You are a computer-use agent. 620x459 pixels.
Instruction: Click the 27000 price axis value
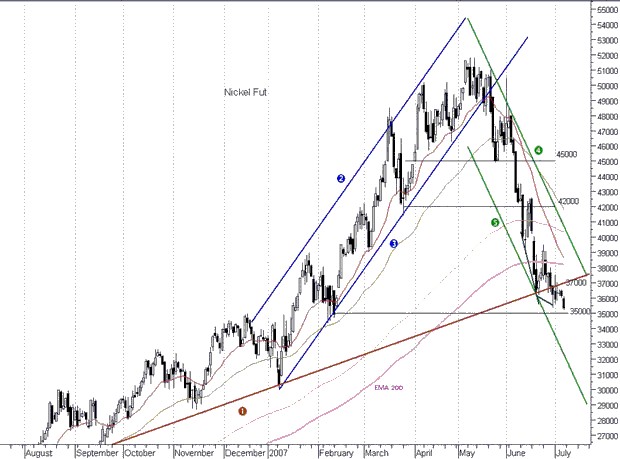pyautogui.click(x=604, y=436)
